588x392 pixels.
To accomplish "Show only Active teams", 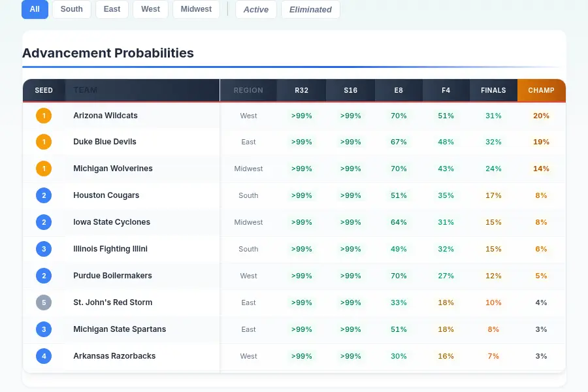I will pos(256,9).
